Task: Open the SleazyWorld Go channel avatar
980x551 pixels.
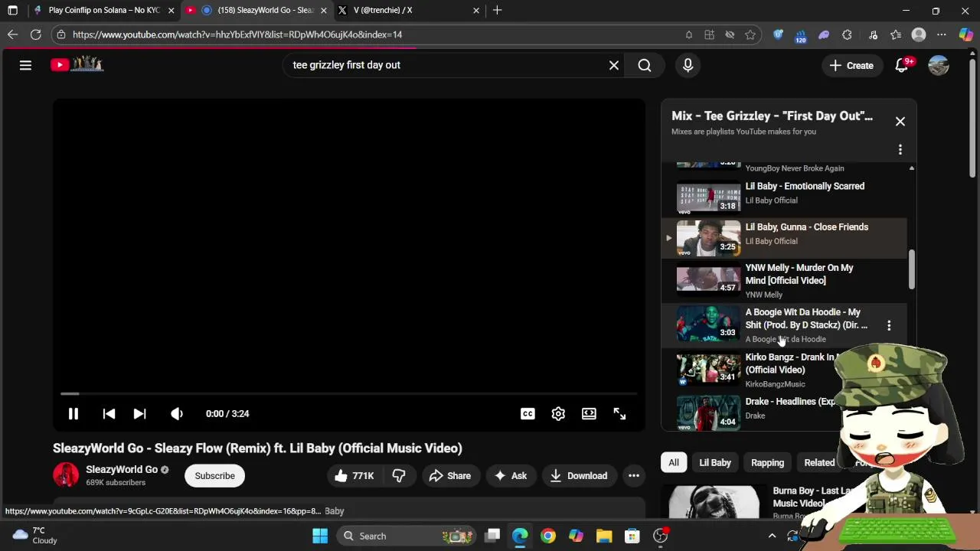Action: [x=66, y=475]
